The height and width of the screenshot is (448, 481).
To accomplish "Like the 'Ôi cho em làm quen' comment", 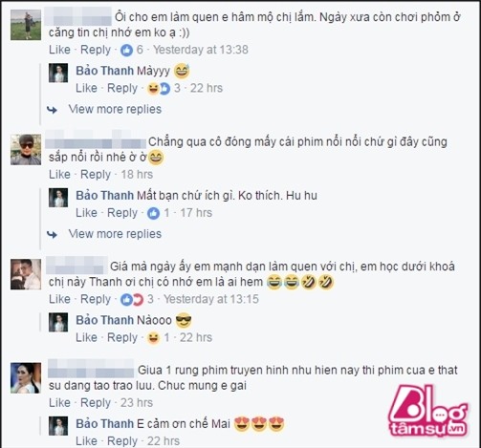I will (x=59, y=50).
